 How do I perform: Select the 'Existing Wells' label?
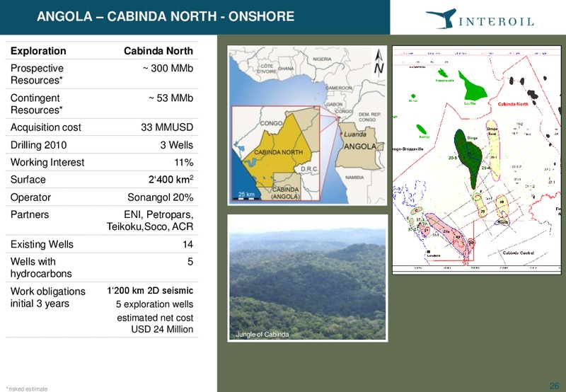tap(42, 245)
